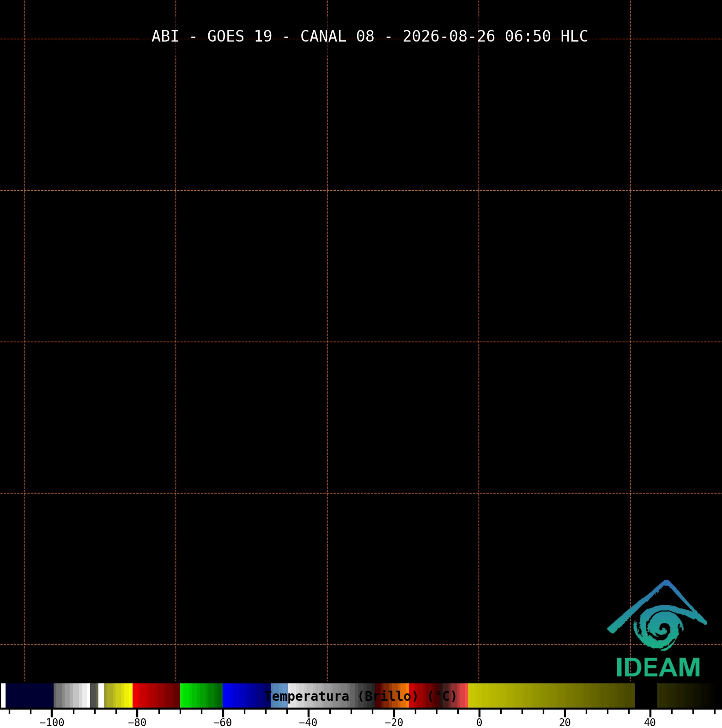
Task: Pick the bright red colorbar segment near -80
Action: pyautogui.click(x=136, y=695)
